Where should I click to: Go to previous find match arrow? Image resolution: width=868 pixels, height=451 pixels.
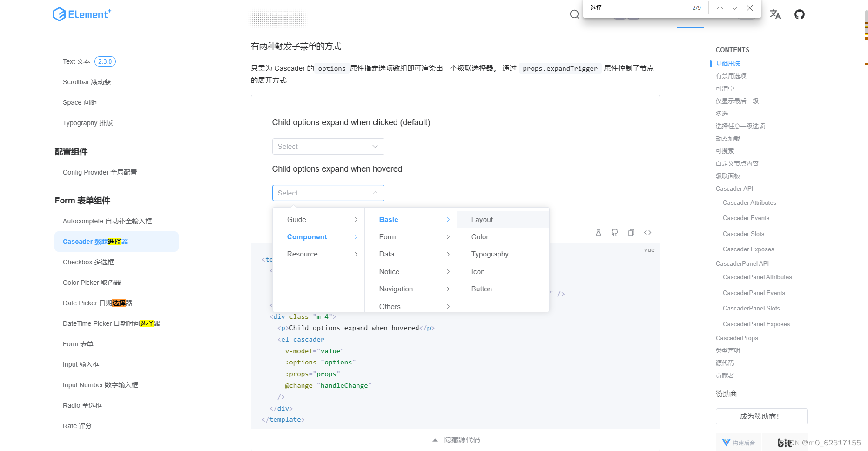(x=720, y=8)
